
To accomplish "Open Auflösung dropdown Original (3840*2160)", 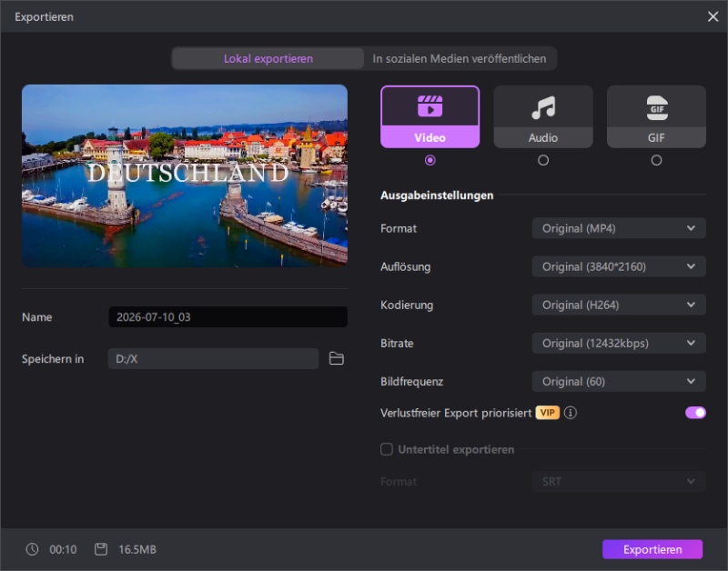I will pos(619,266).
